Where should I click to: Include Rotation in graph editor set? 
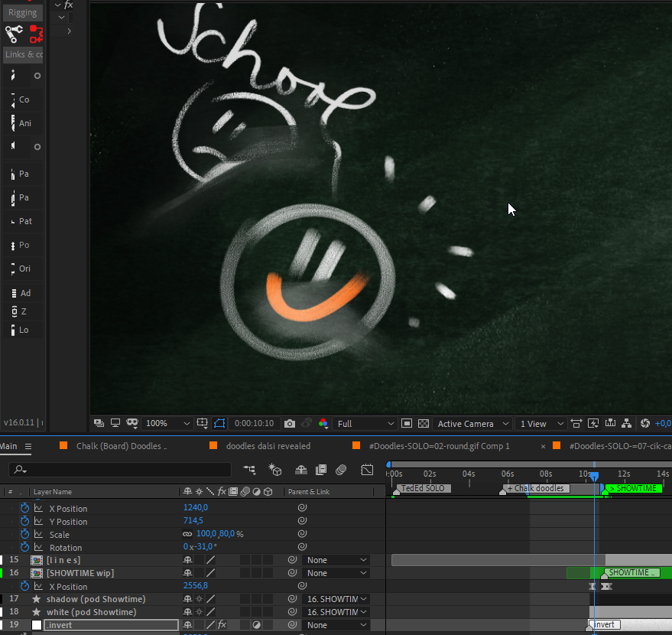click(x=38, y=547)
